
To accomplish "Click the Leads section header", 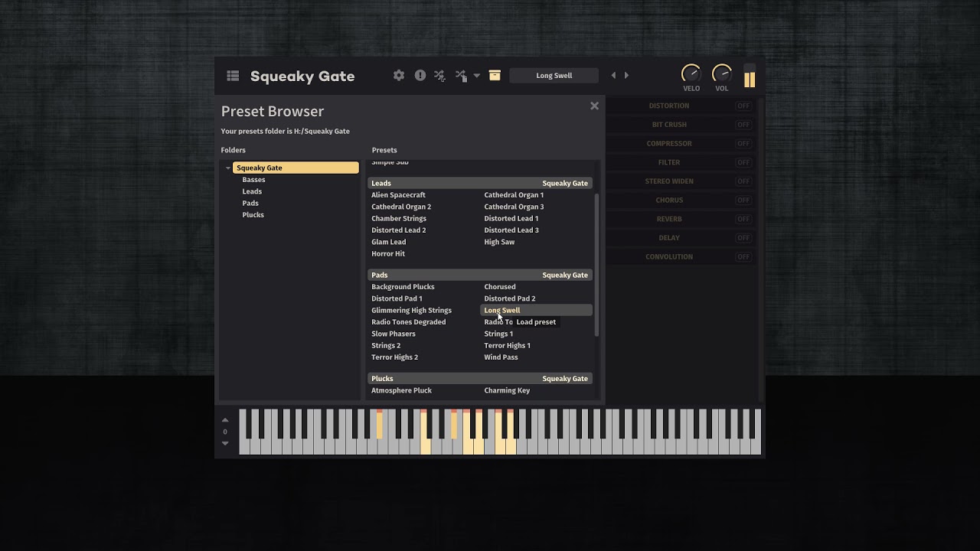I will click(480, 183).
